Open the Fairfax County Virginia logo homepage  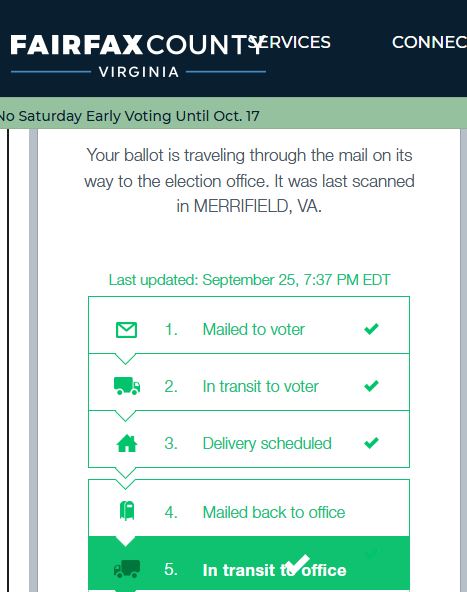point(138,56)
